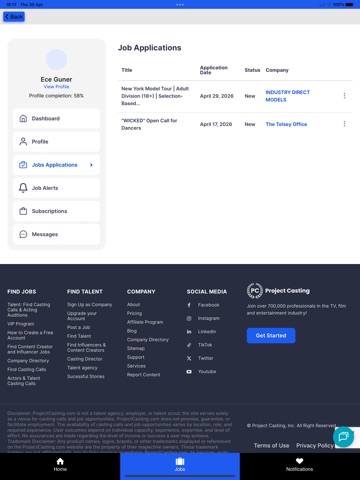Screen dimensions: 360x480
Task: Open Find Talent footer link
Action: (79, 336)
